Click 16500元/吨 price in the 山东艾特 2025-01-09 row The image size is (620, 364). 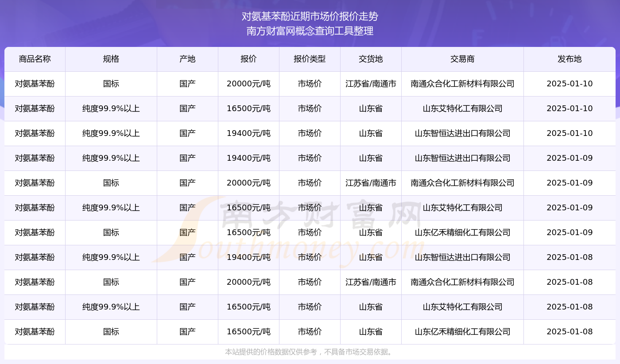pyautogui.click(x=248, y=208)
